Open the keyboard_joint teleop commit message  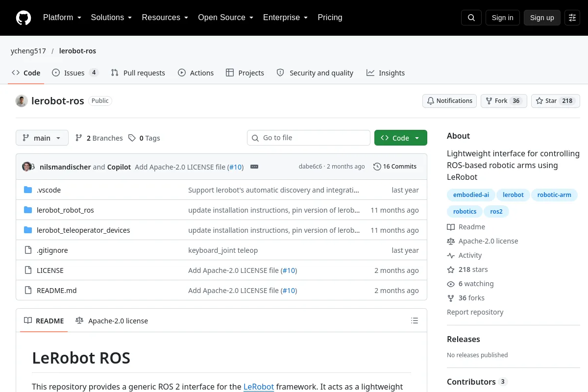(223, 250)
